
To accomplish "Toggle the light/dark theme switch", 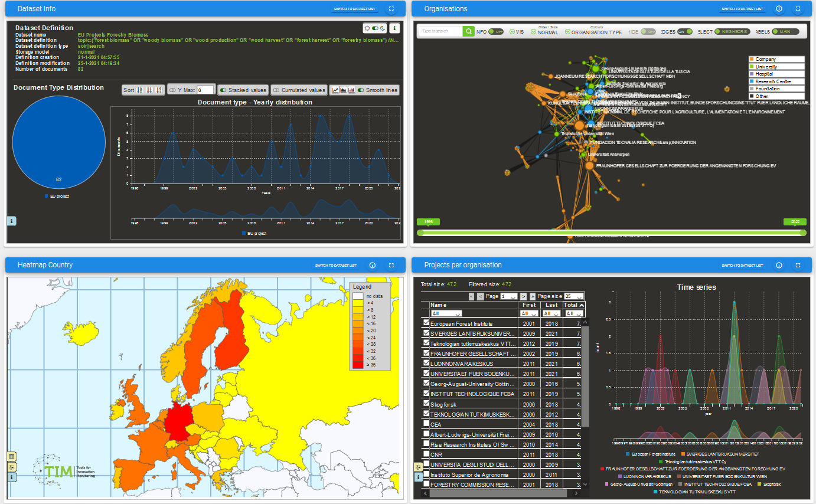I will coord(374,28).
